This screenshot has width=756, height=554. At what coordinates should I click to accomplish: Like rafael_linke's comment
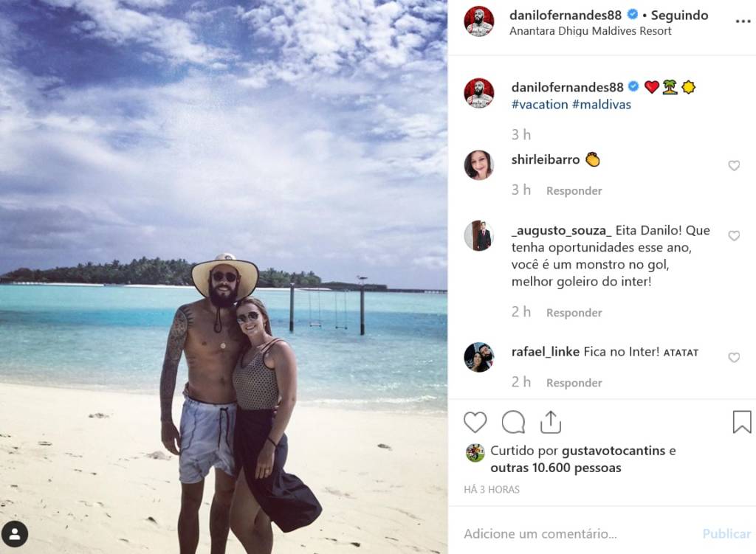point(734,358)
